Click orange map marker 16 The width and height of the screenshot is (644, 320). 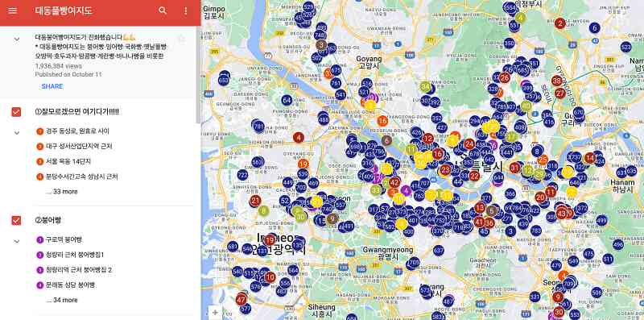383,121
